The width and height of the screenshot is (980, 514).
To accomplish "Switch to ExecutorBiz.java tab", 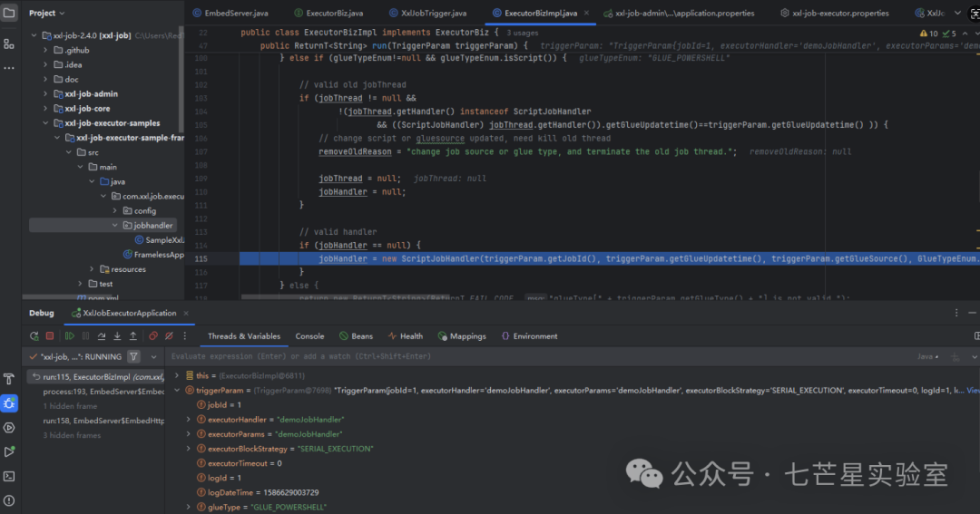I will point(328,13).
